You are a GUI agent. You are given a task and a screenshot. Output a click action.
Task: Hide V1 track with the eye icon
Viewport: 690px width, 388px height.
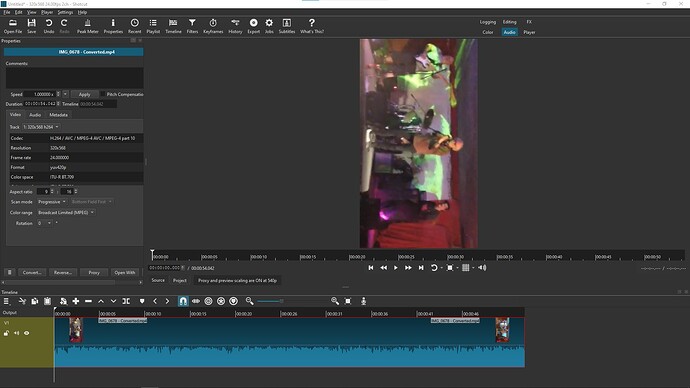[27, 333]
